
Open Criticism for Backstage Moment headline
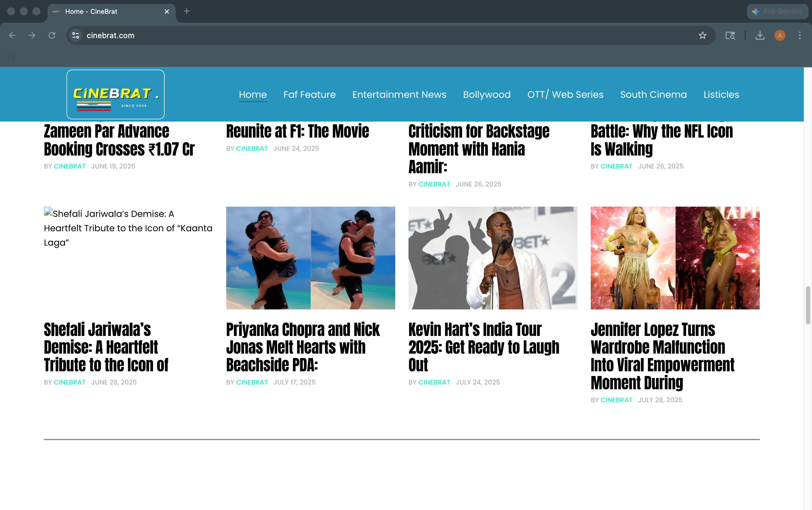coord(479,149)
